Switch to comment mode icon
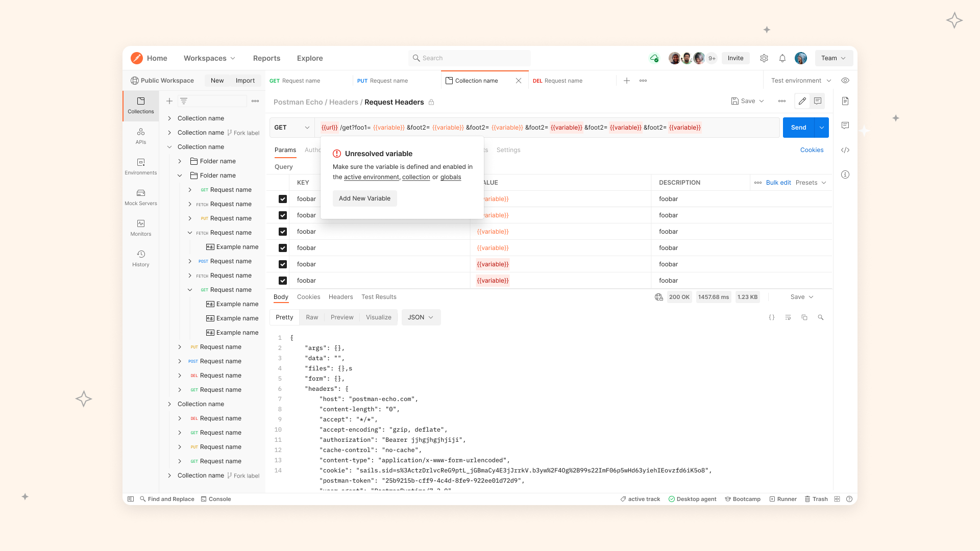The width and height of the screenshot is (980, 551). pyautogui.click(x=818, y=101)
